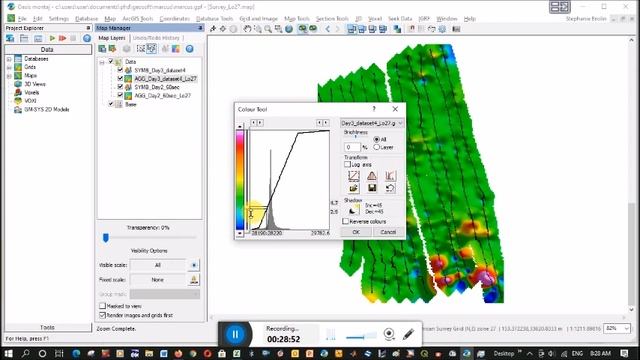The image size is (640, 360).
Task: Open Project Explorer help icon
Action: (x=87, y=38)
